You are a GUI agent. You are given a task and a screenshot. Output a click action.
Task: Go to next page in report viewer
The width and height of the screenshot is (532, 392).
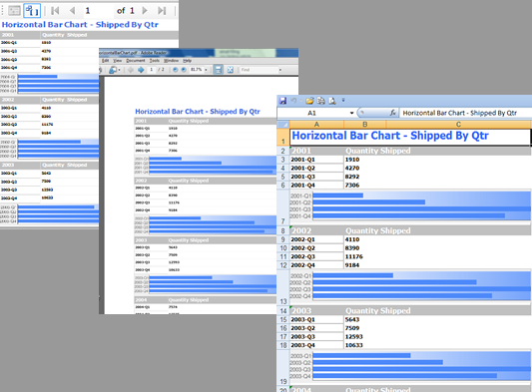pyautogui.click(x=145, y=11)
